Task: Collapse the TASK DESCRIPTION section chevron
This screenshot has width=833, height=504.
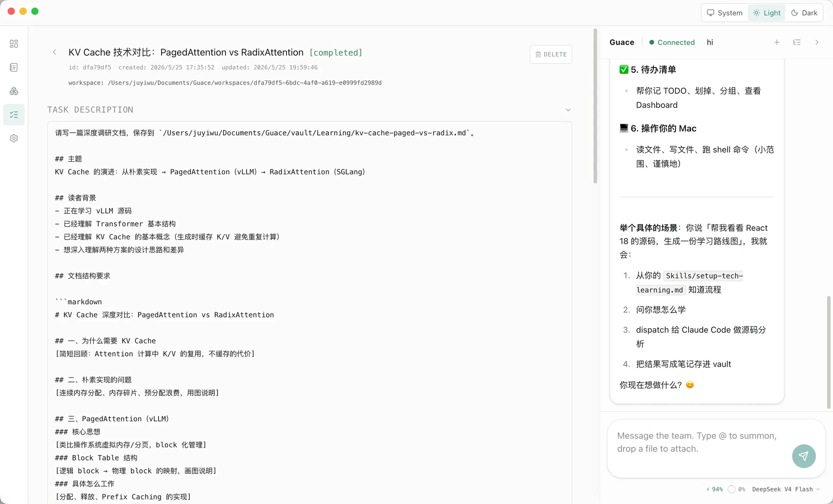Action: (x=568, y=110)
